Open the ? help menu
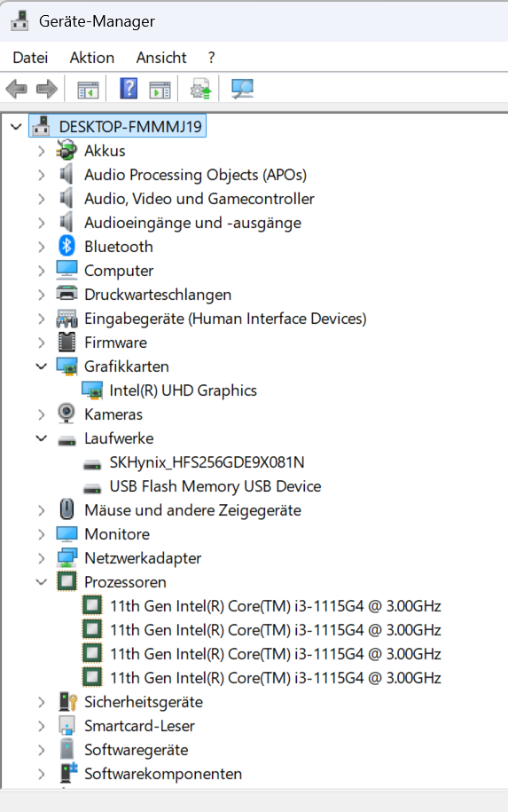The height and width of the screenshot is (812, 508). coord(212,58)
